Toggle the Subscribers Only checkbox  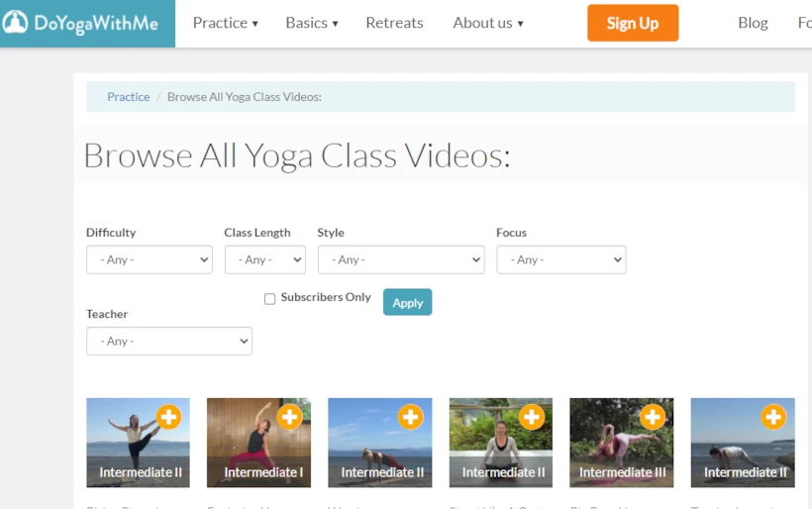point(269,299)
